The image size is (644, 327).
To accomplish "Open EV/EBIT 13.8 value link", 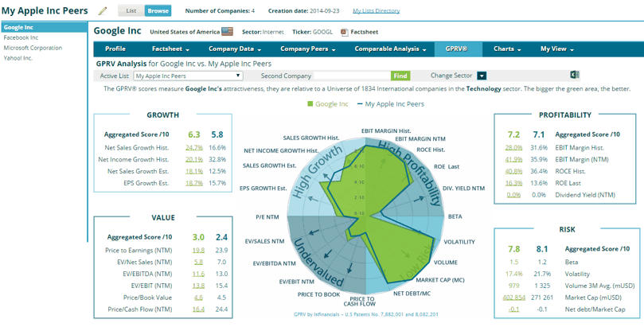I will 198,286.
